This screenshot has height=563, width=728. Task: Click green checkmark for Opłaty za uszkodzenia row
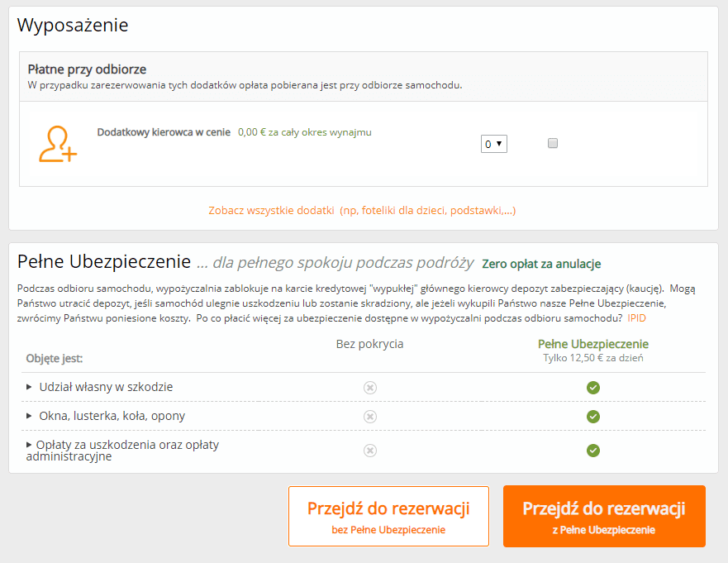[x=592, y=450]
